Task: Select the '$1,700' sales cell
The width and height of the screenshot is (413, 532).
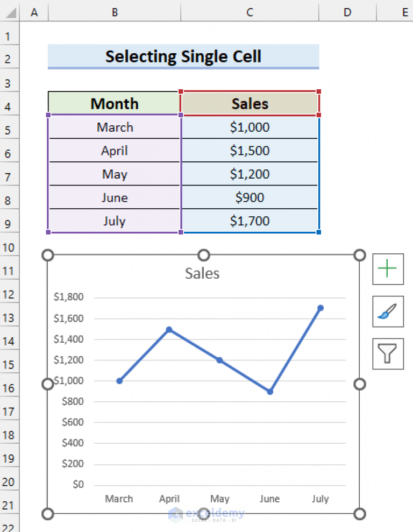Action: pyautogui.click(x=250, y=221)
